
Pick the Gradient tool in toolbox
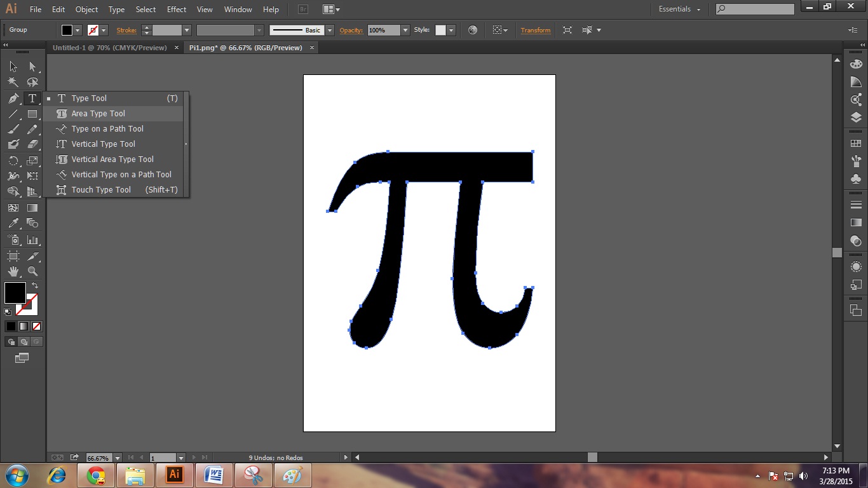point(32,208)
